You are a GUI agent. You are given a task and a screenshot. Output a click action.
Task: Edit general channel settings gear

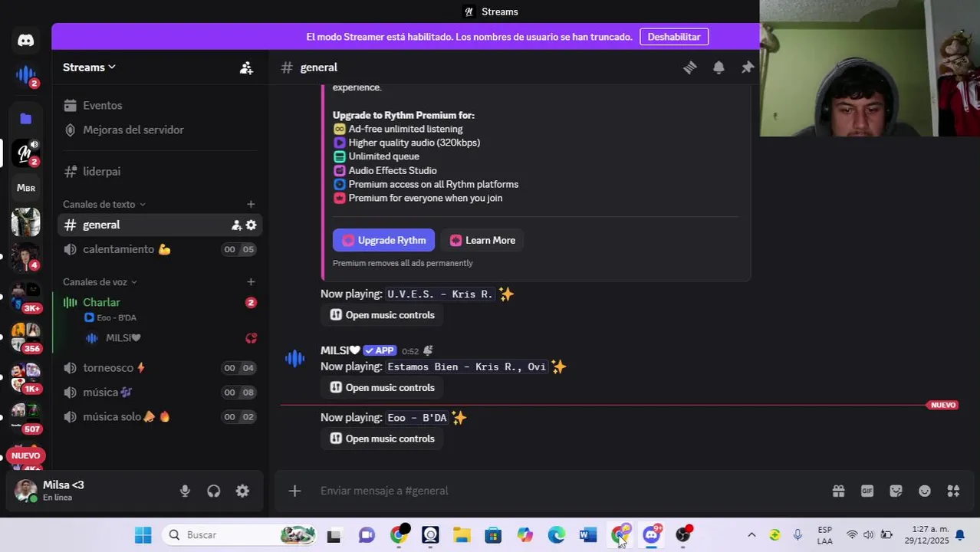coord(251,225)
